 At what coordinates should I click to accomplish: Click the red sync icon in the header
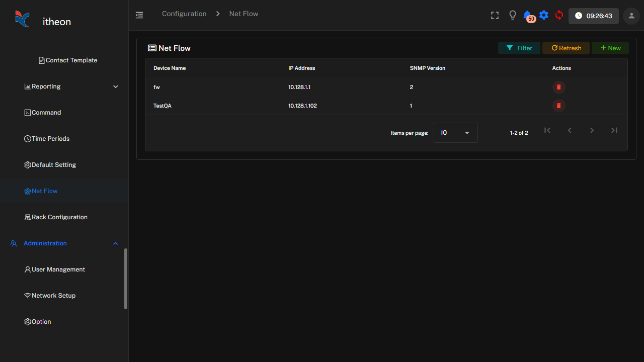tap(559, 15)
